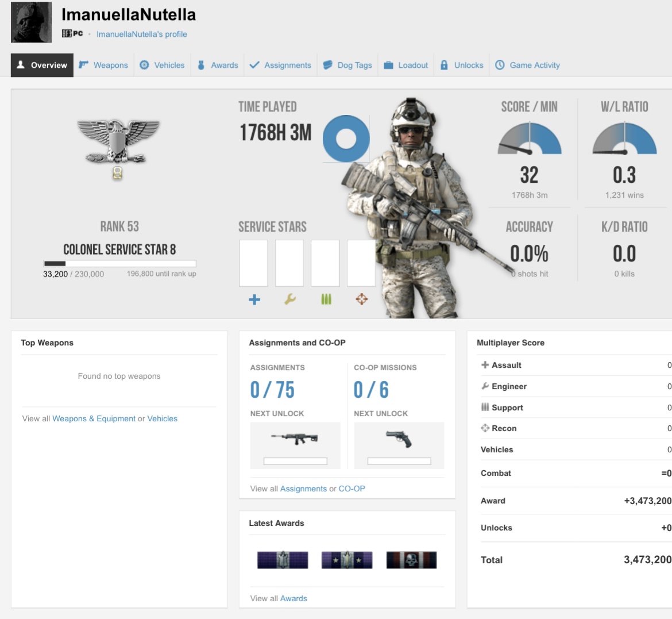Click the W/L Ratio gauge
672x619 pixels.
pyautogui.click(x=624, y=138)
